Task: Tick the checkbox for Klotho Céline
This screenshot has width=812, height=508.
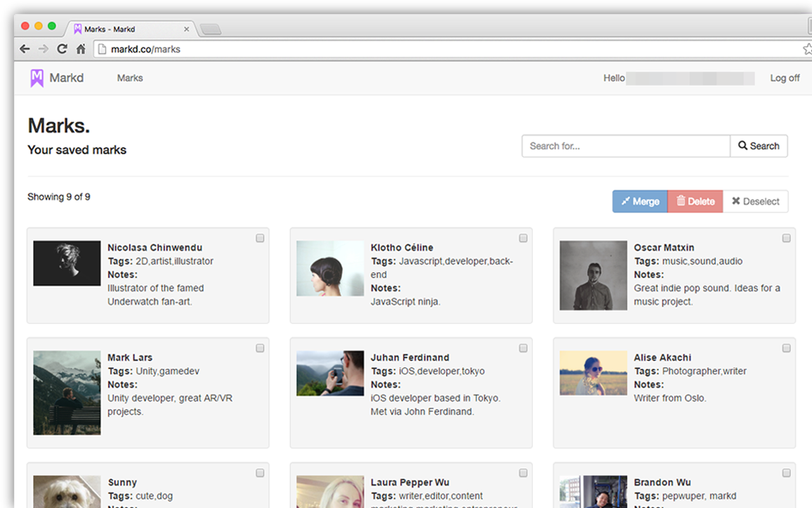Action: (x=523, y=238)
